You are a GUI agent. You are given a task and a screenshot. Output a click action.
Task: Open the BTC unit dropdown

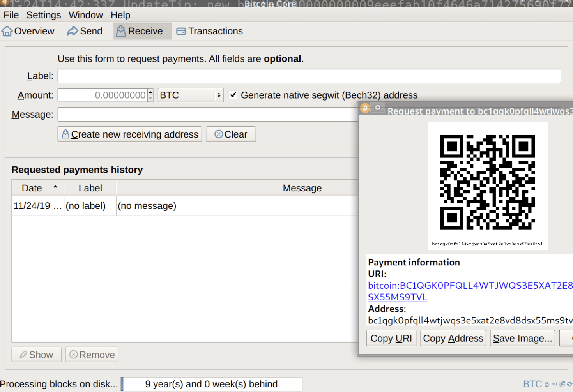click(x=191, y=95)
